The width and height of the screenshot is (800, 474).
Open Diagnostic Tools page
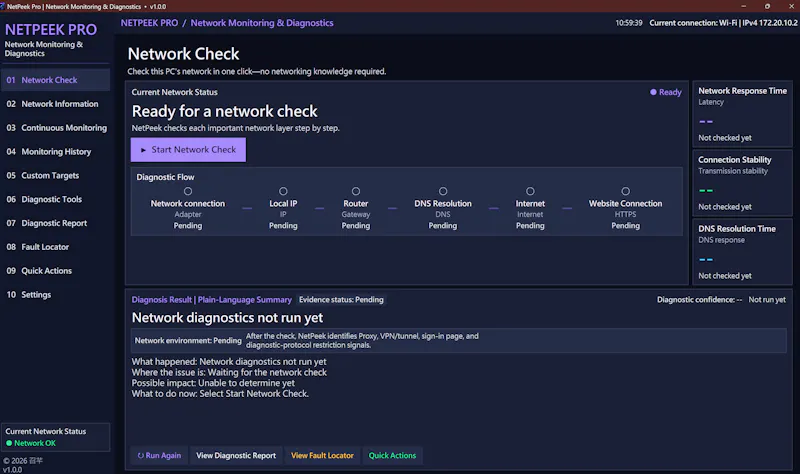coord(56,199)
